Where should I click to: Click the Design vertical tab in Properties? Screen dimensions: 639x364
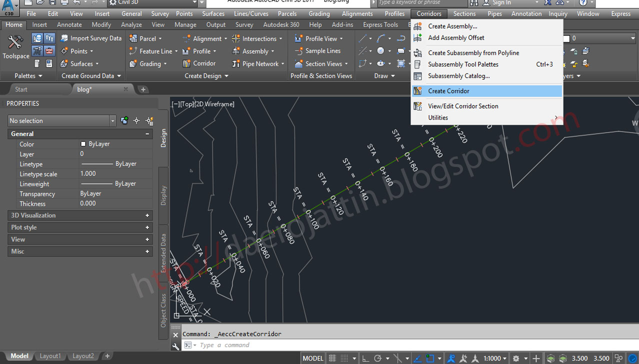[x=163, y=137]
